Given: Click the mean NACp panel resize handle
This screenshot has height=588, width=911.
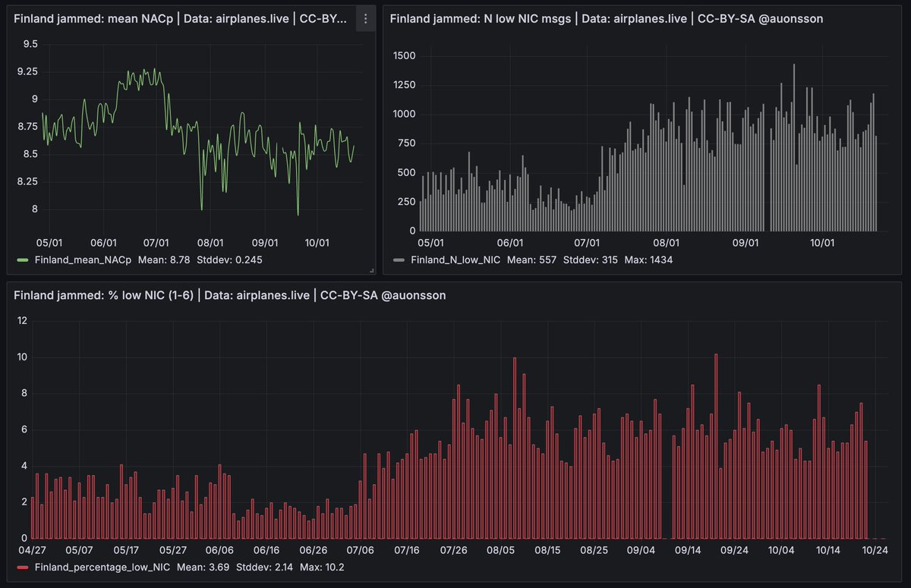Looking at the screenshot, I should pos(371,270).
